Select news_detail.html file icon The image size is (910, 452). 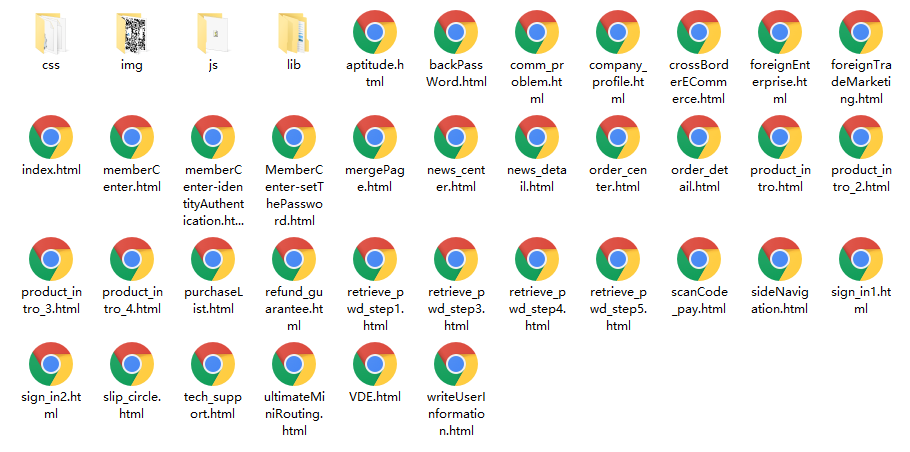(x=537, y=139)
